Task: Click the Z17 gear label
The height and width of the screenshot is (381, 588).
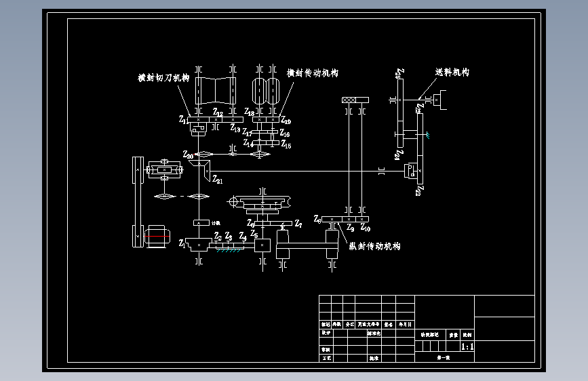Action: click(247, 132)
